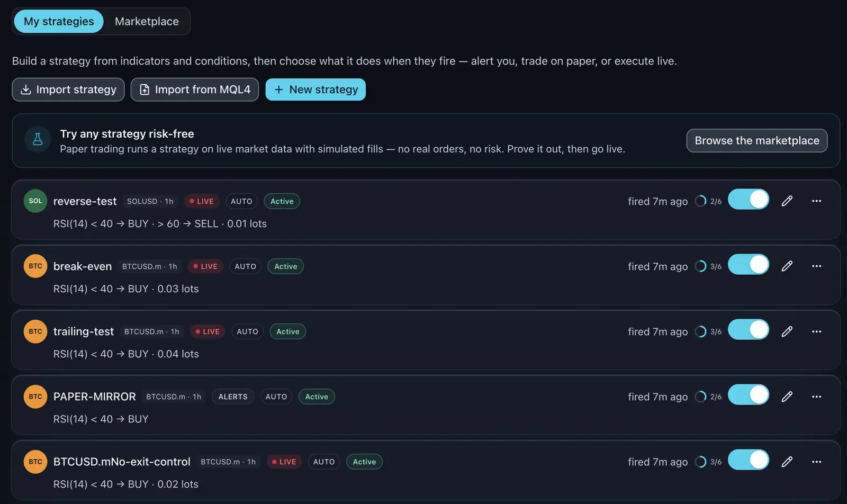Click 'fired 7m ago' on the reverse-test row

point(658,201)
